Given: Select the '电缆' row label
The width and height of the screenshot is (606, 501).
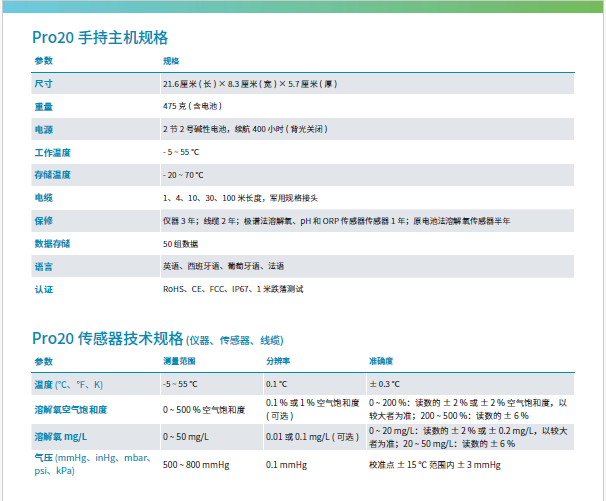Looking at the screenshot, I should (x=43, y=198).
